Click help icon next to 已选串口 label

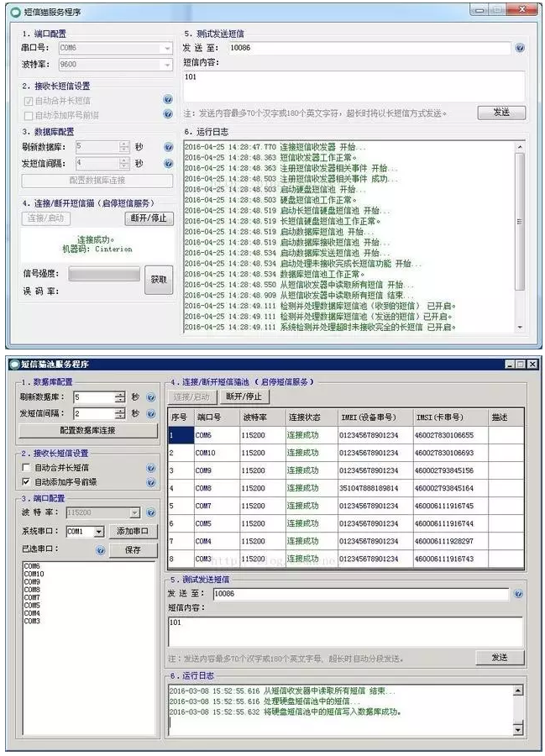point(101,551)
